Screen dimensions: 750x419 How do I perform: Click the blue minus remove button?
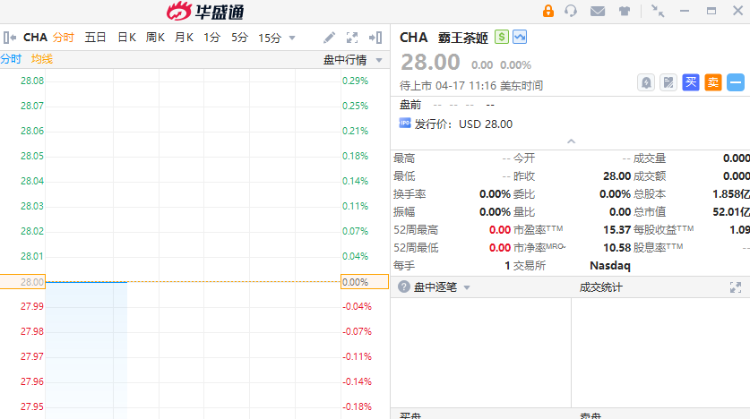click(x=736, y=83)
